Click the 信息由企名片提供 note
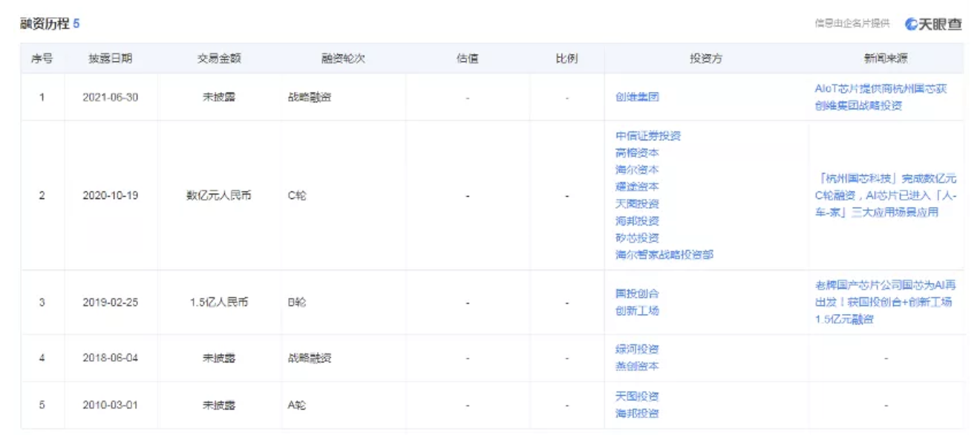The image size is (980, 447). [852, 24]
